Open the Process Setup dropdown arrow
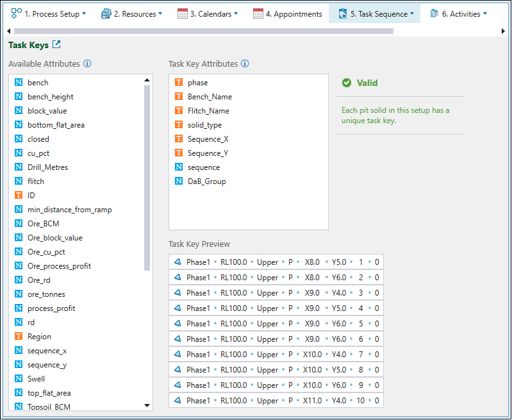The width and height of the screenshot is (512, 420). point(84,14)
